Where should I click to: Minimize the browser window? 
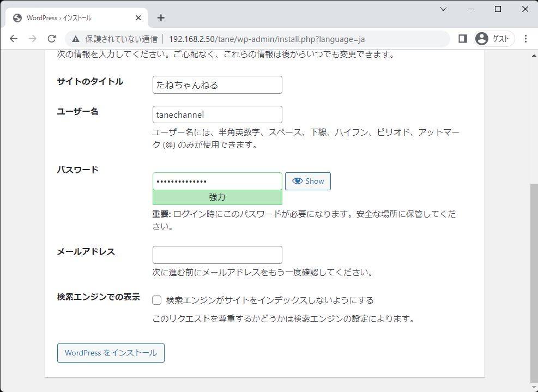[x=471, y=9]
